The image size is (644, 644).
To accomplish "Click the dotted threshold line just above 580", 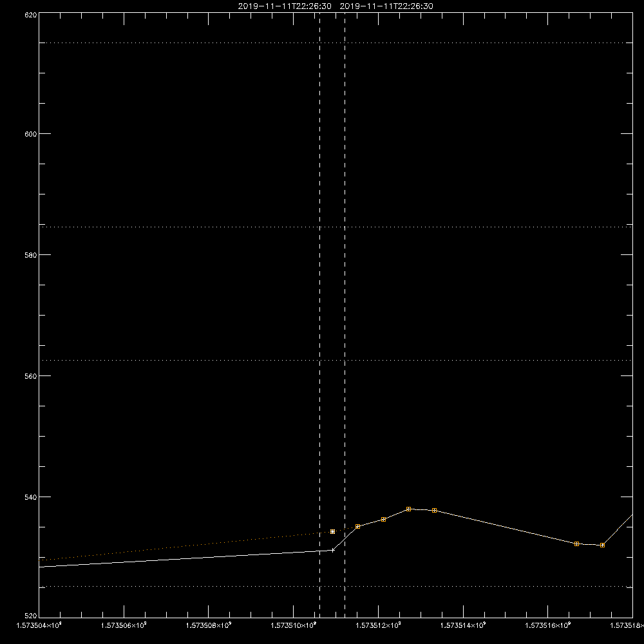I will (336, 227).
